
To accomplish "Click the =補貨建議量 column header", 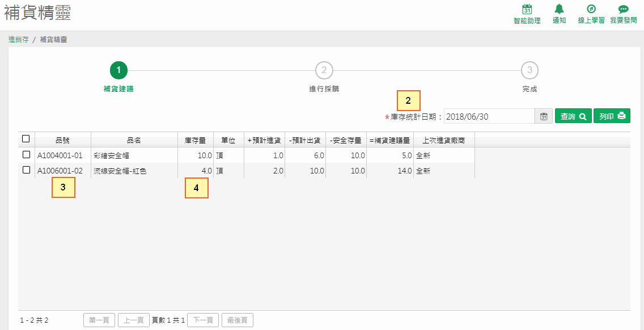I will [x=390, y=139].
